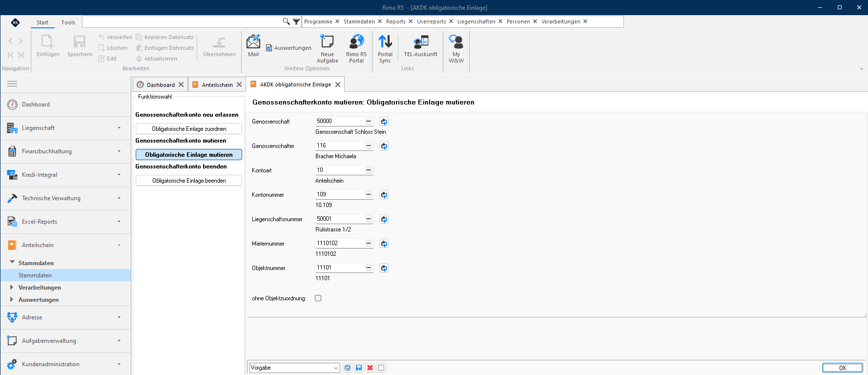This screenshot has height=375, width=868.
Task: Open lookup for Genossenschaft field
Action: pyautogui.click(x=369, y=121)
